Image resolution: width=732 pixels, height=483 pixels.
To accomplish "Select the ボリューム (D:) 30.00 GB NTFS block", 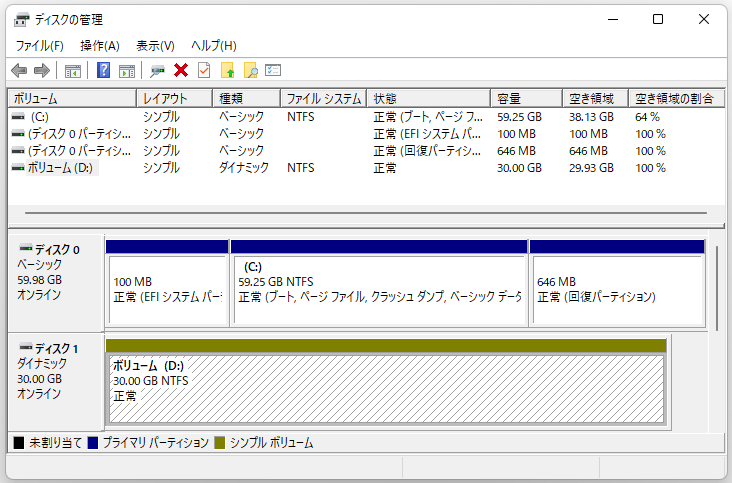I will pos(386,383).
